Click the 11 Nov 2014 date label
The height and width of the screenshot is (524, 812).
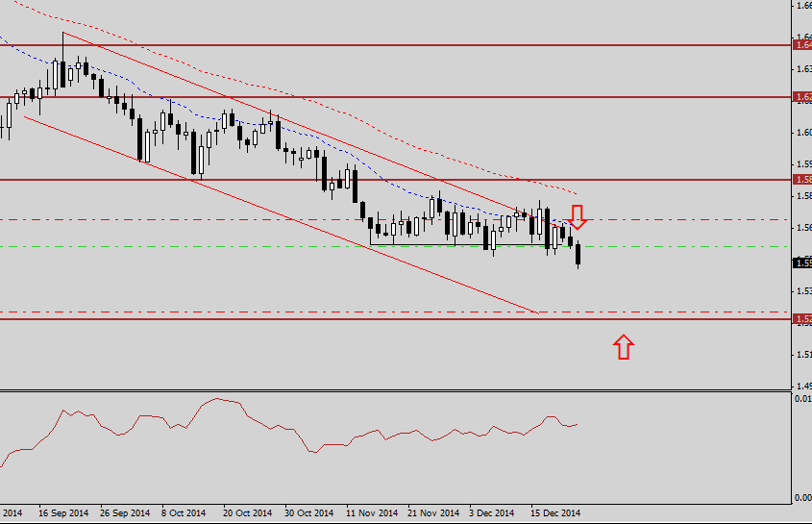click(x=371, y=512)
